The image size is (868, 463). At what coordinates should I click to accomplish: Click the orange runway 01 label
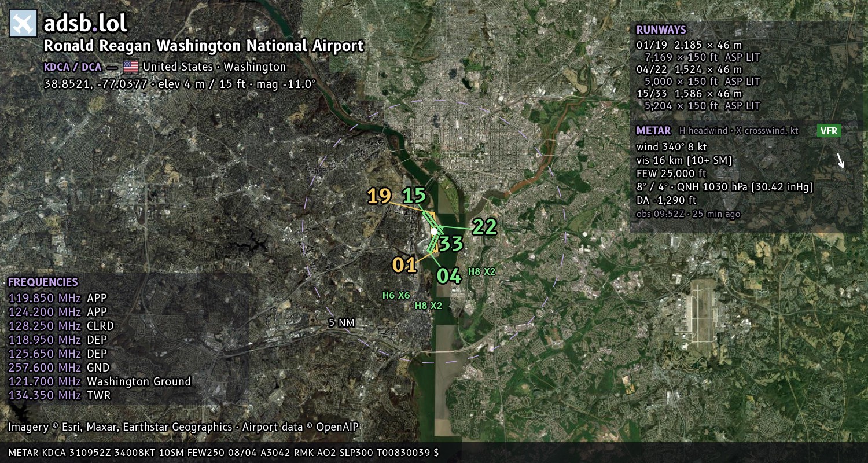[x=404, y=264]
